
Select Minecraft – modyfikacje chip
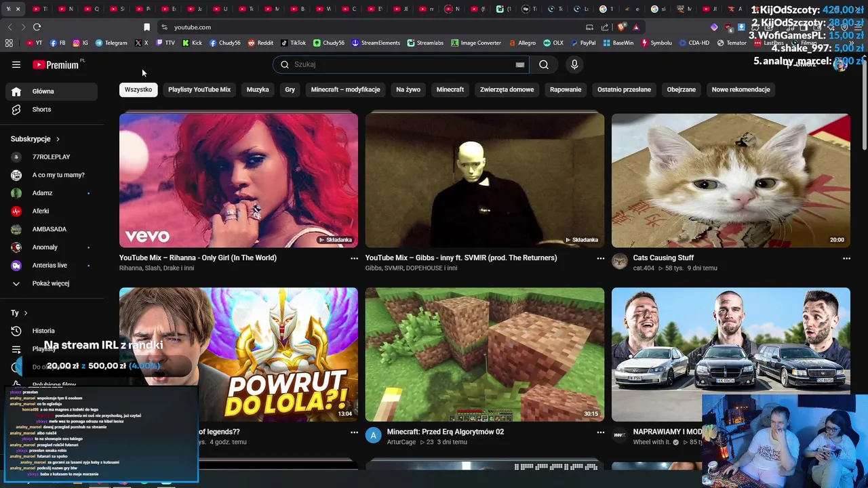point(345,89)
